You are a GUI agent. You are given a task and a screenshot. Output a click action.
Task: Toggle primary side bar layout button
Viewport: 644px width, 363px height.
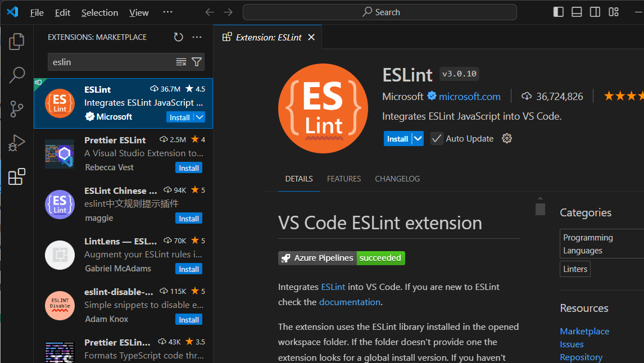pos(558,12)
